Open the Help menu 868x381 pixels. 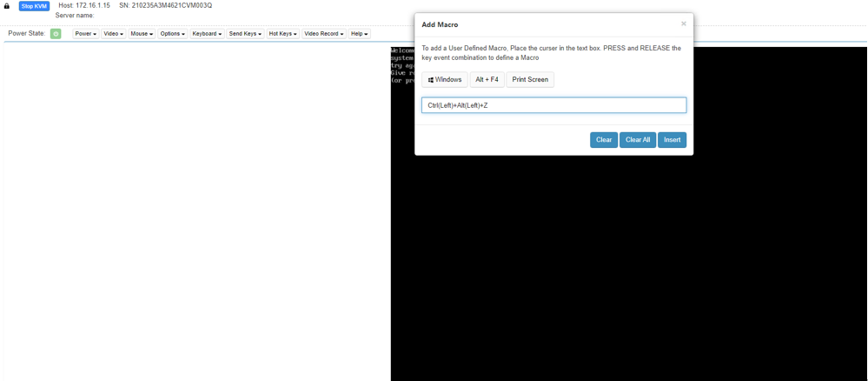(x=359, y=34)
